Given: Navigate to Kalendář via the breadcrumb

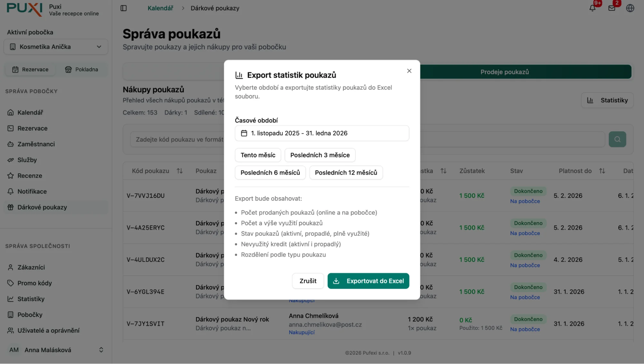Looking at the screenshot, I should point(160,8).
